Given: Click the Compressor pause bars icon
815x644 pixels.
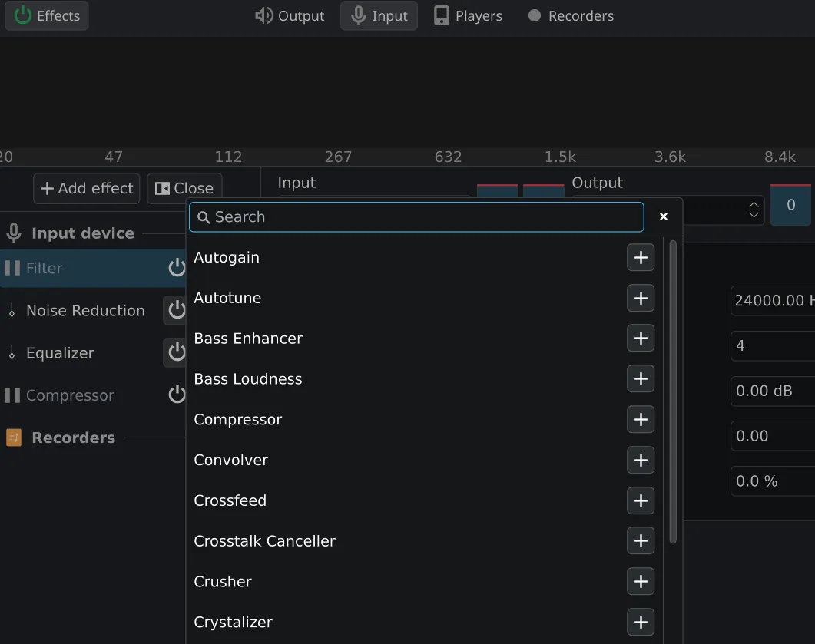Looking at the screenshot, I should click(12, 395).
